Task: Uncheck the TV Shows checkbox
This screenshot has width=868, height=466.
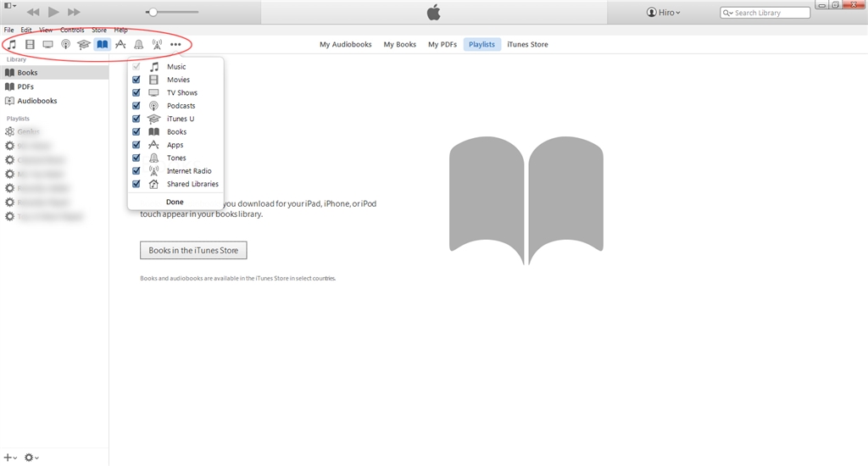Action: (x=136, y=92)
